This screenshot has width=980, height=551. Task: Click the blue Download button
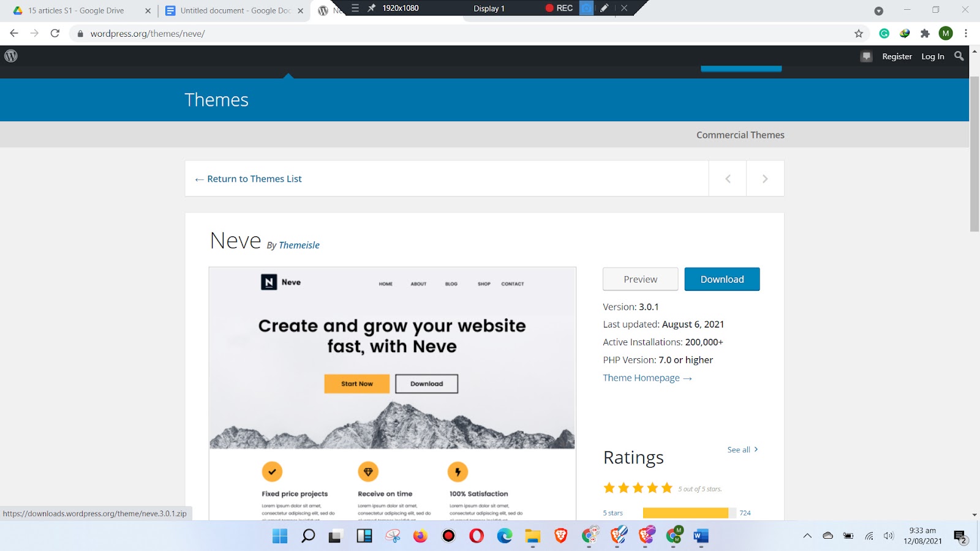[x=722, y=279]
